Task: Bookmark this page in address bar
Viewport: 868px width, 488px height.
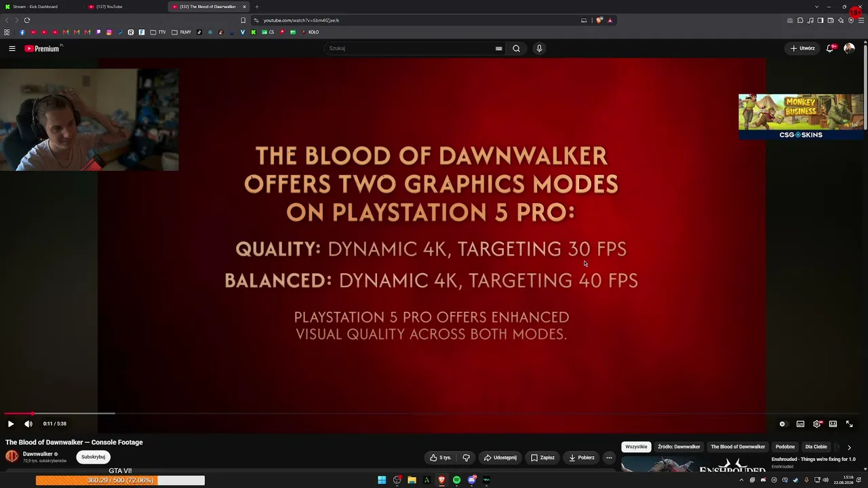Action: pyautogui.click(x=243, y=20)
